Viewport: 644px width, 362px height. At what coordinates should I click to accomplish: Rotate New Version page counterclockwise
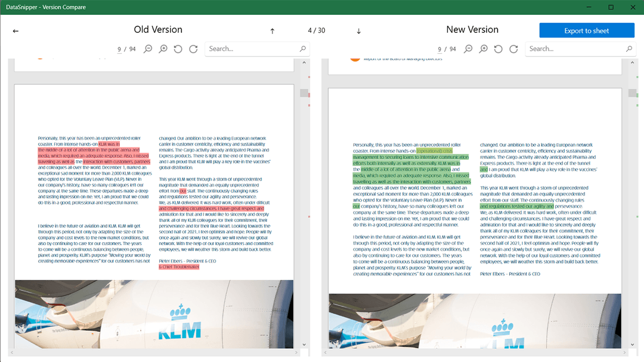point(499,49)
